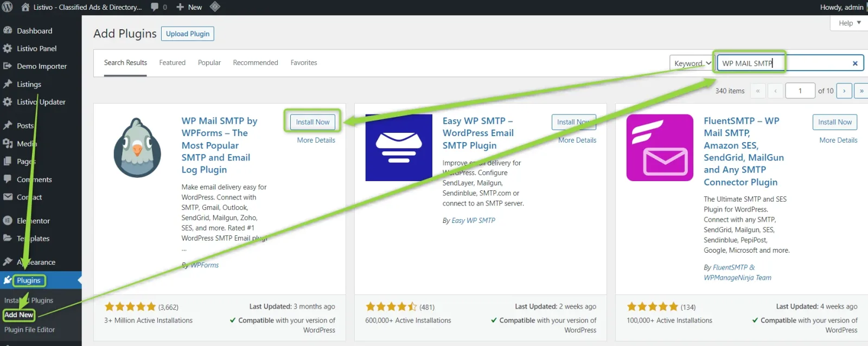
Task: Open Plugins menu in sidebar
Action: (41, 280)
